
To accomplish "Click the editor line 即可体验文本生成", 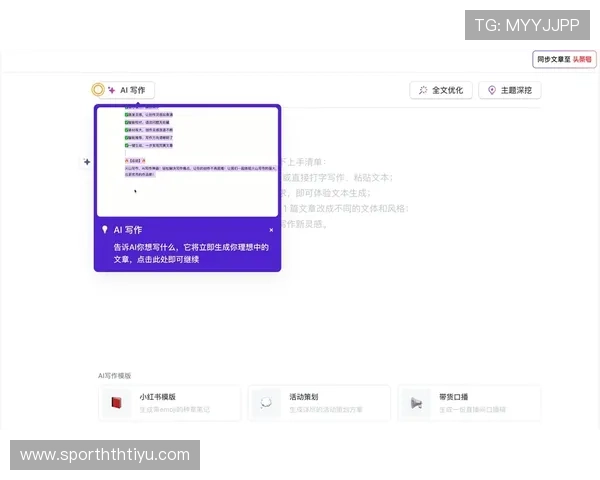I will [x=326, y=193].
